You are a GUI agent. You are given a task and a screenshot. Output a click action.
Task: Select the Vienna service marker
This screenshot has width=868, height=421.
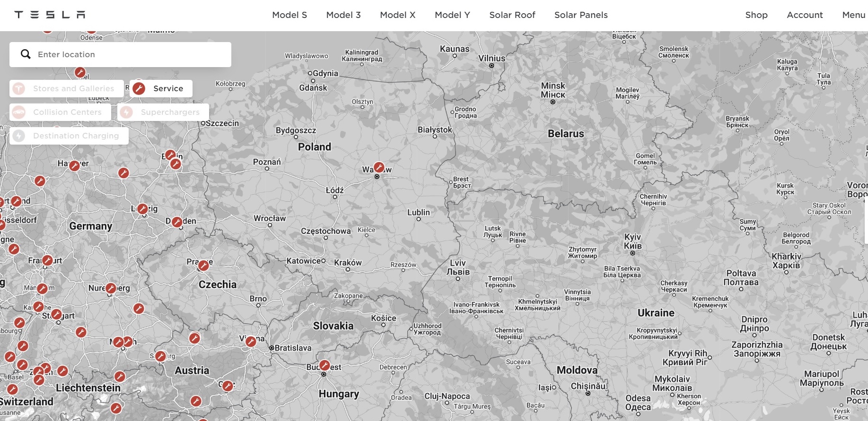click(251, 342)
